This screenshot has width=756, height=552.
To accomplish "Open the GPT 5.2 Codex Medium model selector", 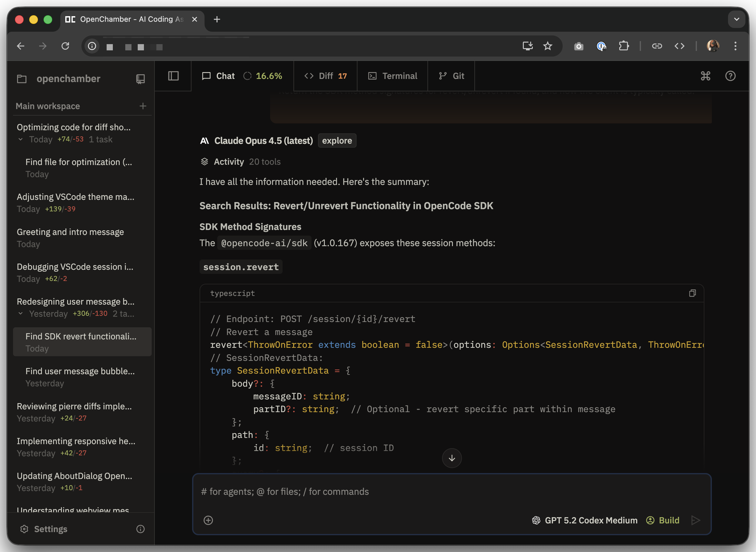I will click(x=584, y=520).
